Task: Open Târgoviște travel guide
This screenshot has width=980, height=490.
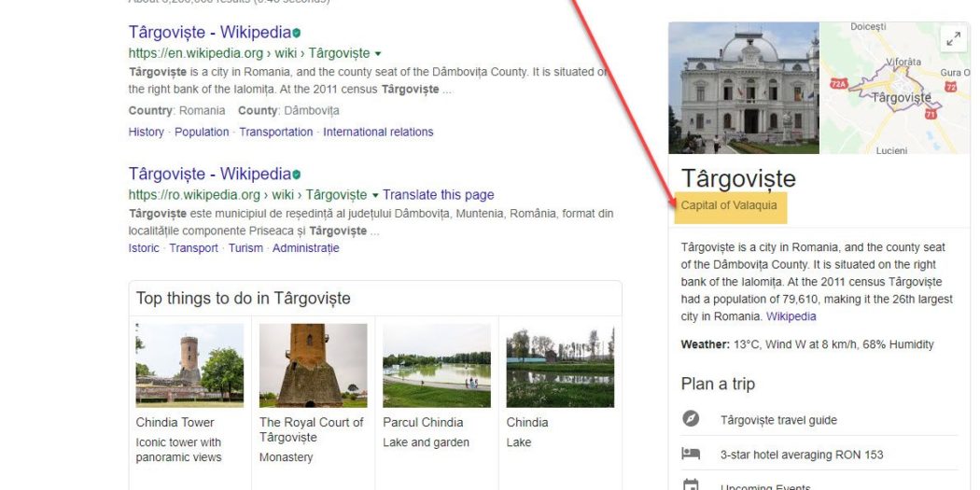Action: point(778,420)
